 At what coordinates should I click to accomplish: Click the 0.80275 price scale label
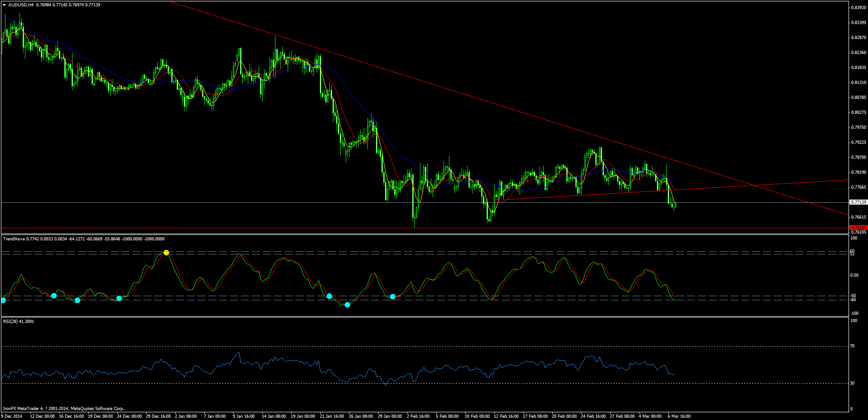click(x=859, y=112)
